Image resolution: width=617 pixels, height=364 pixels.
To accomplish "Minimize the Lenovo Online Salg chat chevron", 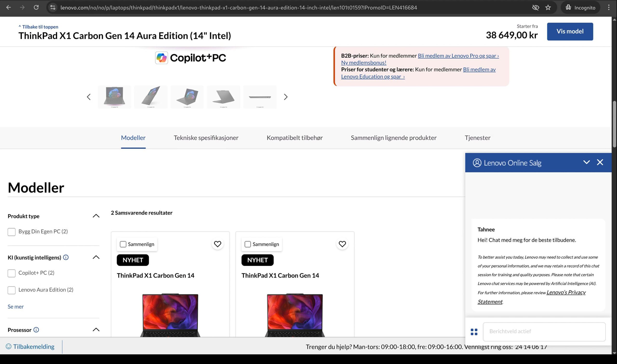I will [586, 162].
